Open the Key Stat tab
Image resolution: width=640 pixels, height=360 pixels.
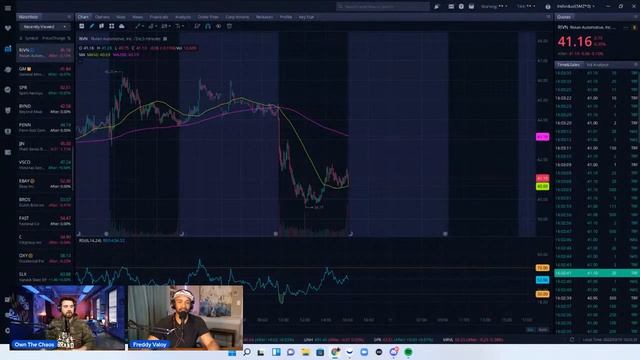click(306, 17)
